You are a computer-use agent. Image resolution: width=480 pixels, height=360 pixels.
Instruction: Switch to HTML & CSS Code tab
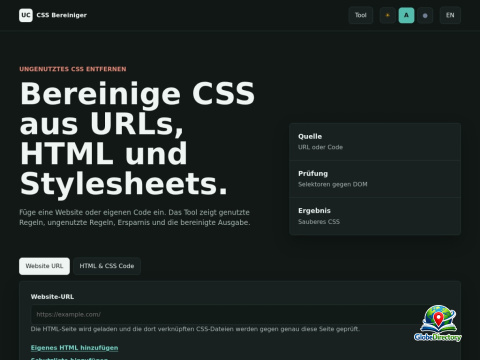107,266
